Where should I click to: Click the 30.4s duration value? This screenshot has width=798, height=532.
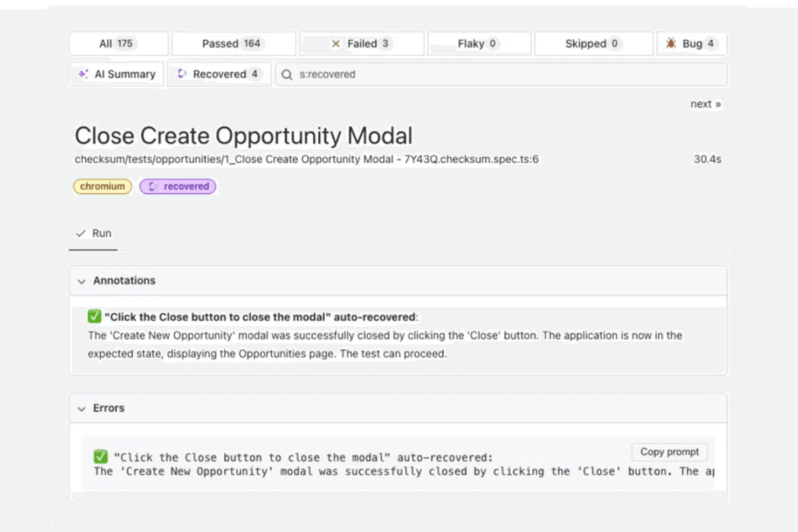coord(707,160)
